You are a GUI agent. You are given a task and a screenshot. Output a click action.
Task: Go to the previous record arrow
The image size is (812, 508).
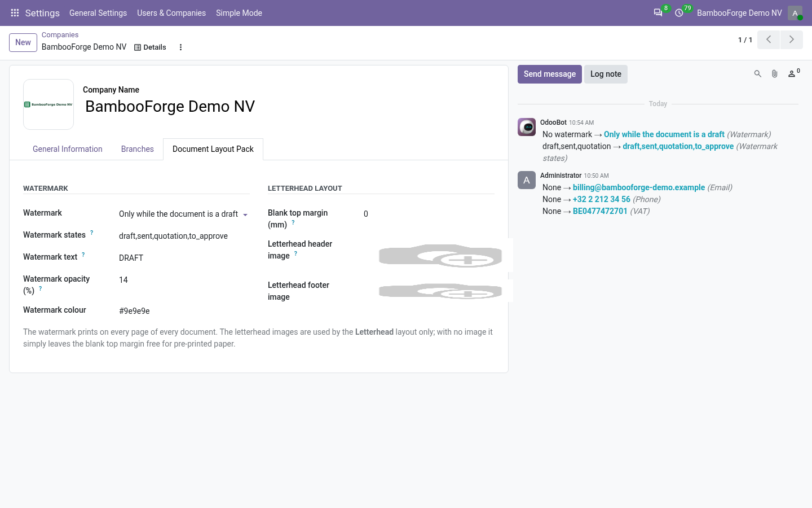point(769,40)
